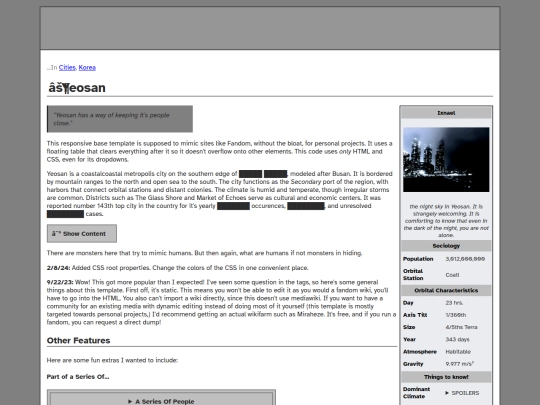This screenshot has height=405, width=540.
Task: Click the gray banner header area at top
Action: click(x=270, y=28)
